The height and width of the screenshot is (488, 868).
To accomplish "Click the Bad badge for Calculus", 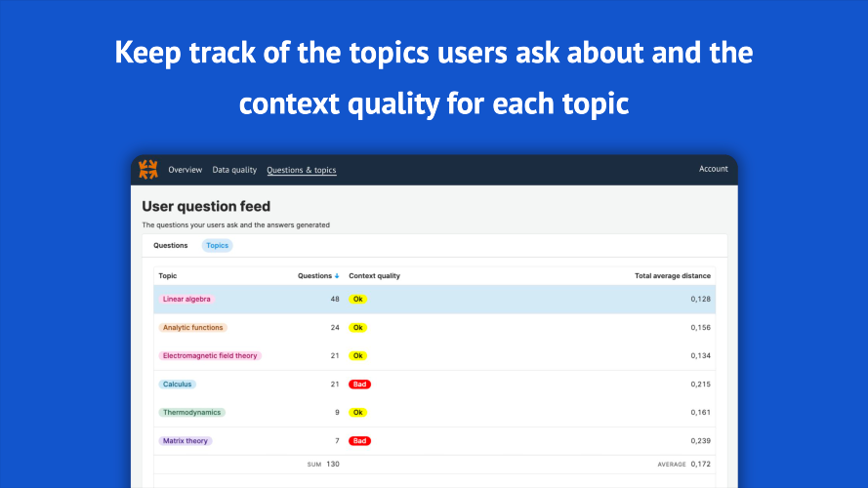I will click(x=359, y=384).
